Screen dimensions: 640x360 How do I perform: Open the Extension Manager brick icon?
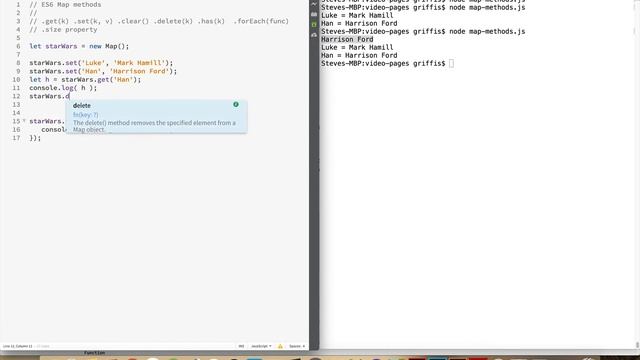[314, 14]
